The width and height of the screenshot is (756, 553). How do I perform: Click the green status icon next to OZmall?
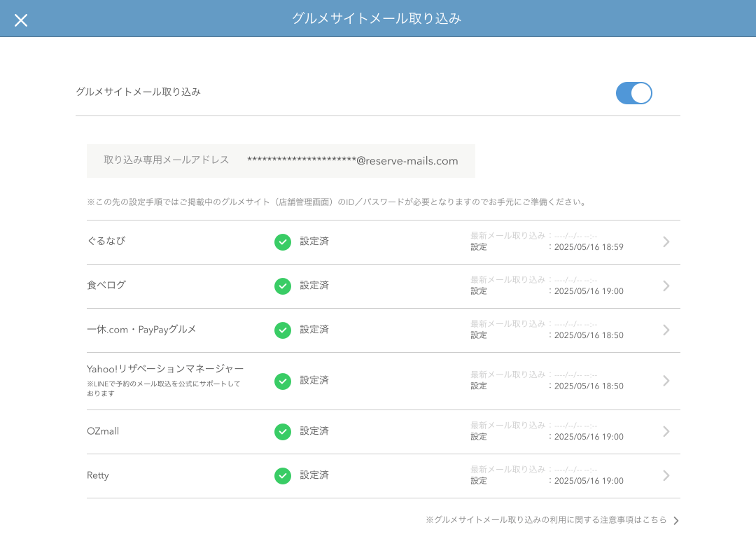tap(283, 432)
